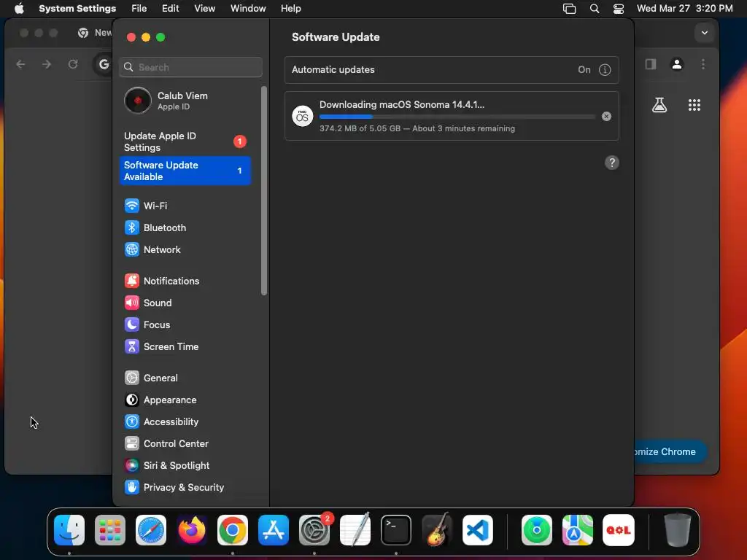
Task: Open Bluetooth settings pane
Action: coord(185,227)
